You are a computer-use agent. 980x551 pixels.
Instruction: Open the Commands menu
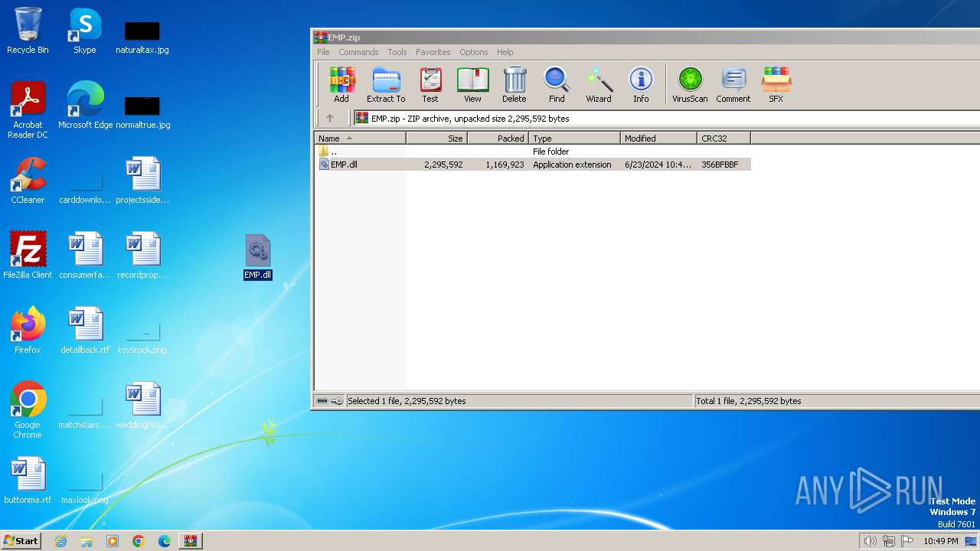[x=358, y=52]
